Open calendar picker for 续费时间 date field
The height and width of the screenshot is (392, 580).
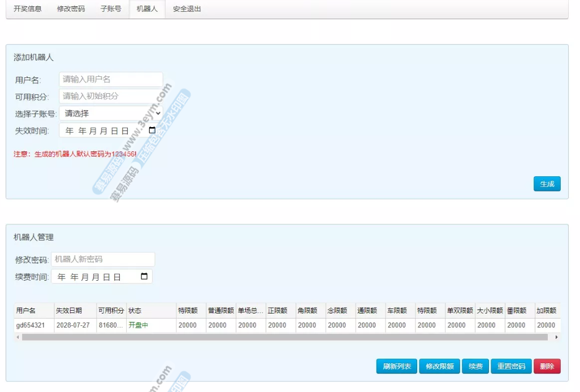click(144, 277)
